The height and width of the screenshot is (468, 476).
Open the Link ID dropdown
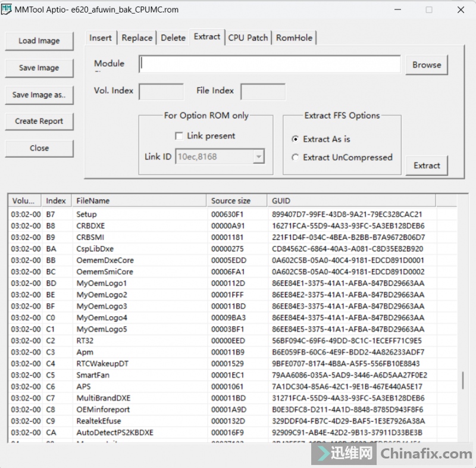pyautogui.click(x=258, y=157)
